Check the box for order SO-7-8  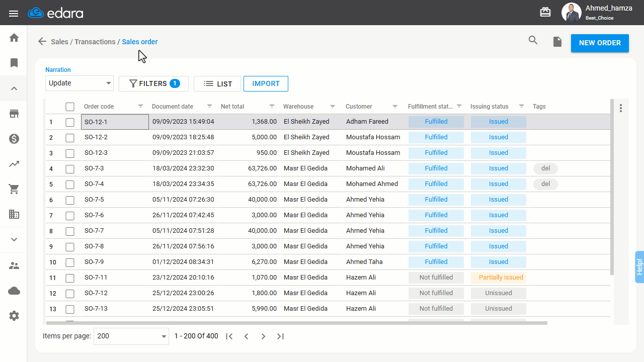point(70,247)
